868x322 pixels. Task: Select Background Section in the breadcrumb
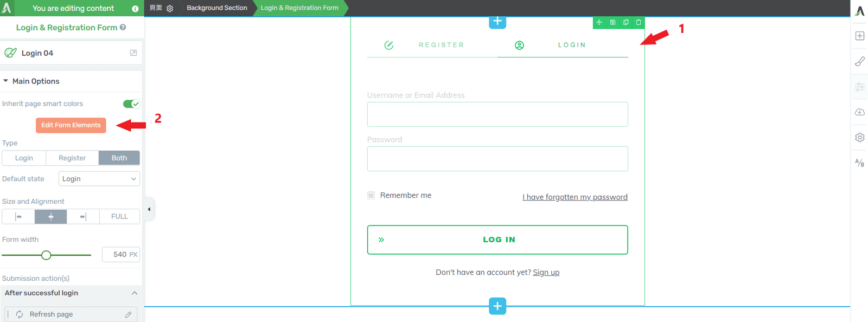(217, 8)
